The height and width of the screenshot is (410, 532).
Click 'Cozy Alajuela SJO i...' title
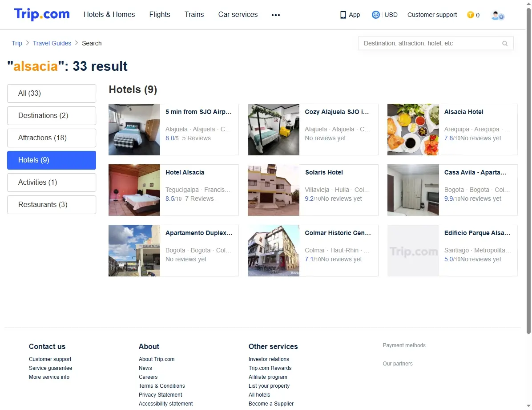click(337, 112)
